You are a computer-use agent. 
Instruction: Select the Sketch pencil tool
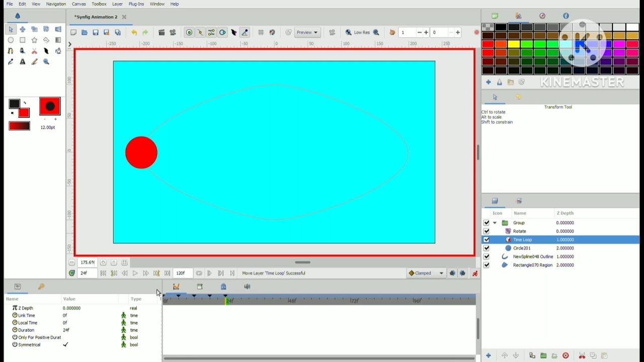[34, 62]
